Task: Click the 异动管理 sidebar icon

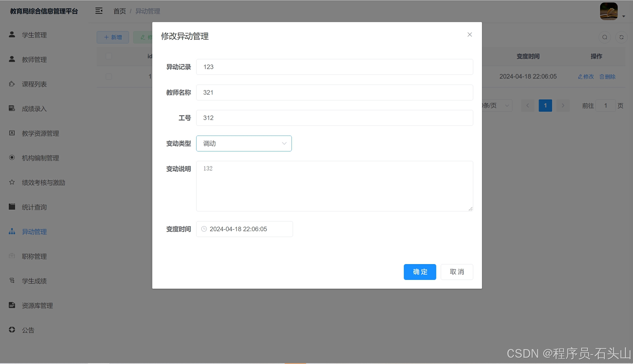Action: pyautogui.click(x=12, y=231)
